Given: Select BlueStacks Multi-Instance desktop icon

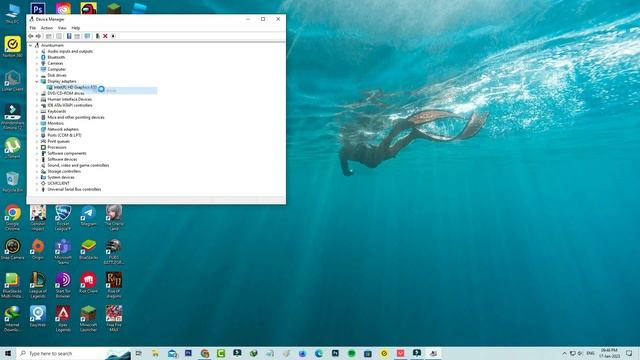Looking at the screenshot, I should pyautogui.click(x=12, y=285).
